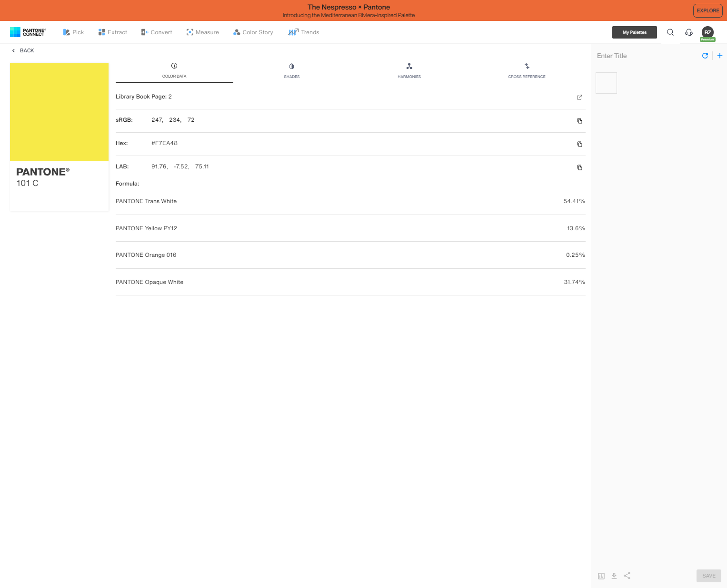
Task: Copy the LAB values
Action: 579,167
